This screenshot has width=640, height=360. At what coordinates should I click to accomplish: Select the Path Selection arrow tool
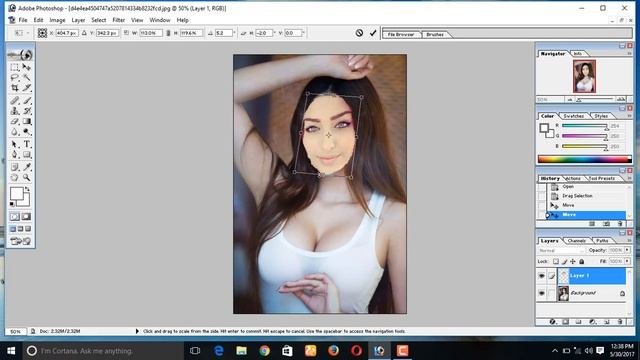click(15, 144)
